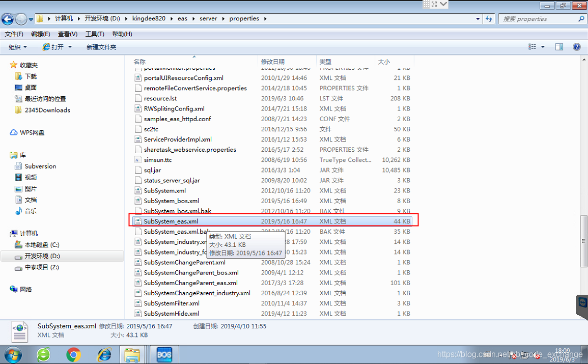Open the 帮助(H) menu
This screenshot has width=588, height=364.
(122, 34)
